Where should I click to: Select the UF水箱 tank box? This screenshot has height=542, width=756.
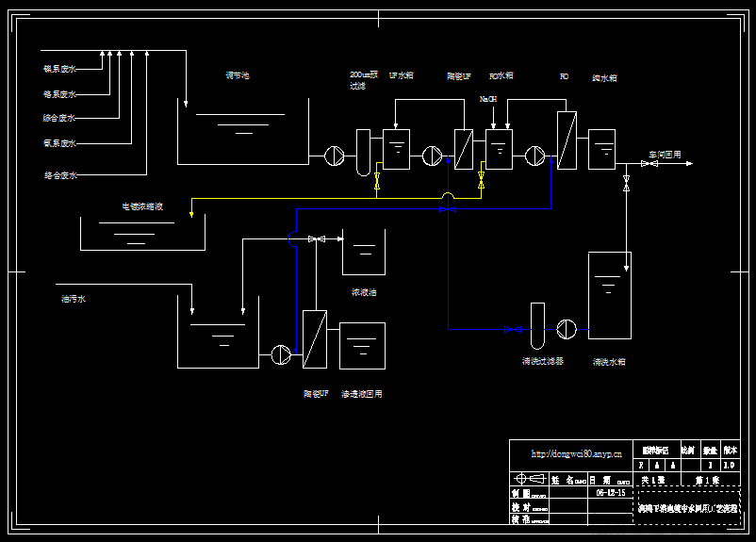point(396,149)
